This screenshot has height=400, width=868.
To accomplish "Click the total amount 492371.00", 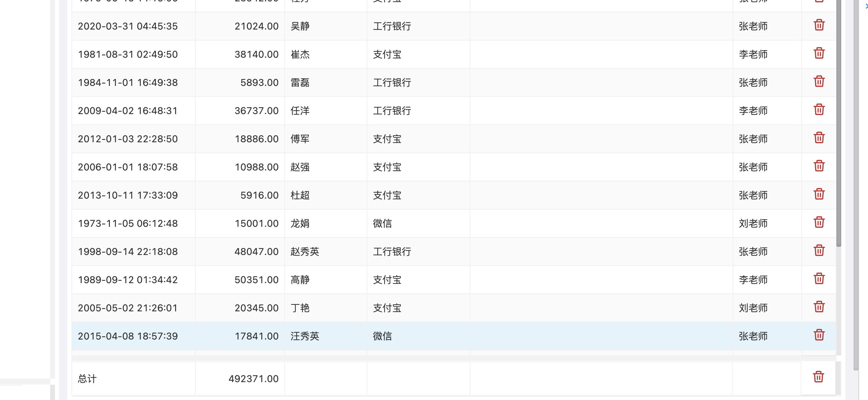I will (254, 378).
